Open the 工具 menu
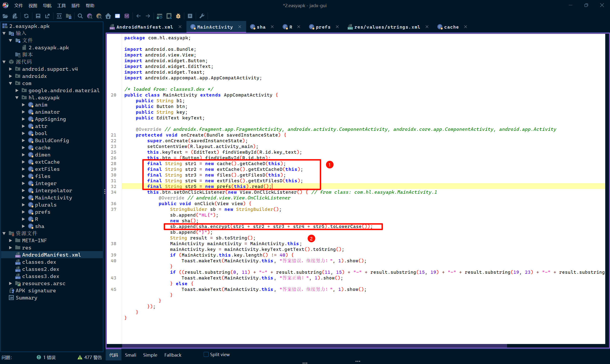This screenshot has height=364, width=610. [x=61, y=5]
